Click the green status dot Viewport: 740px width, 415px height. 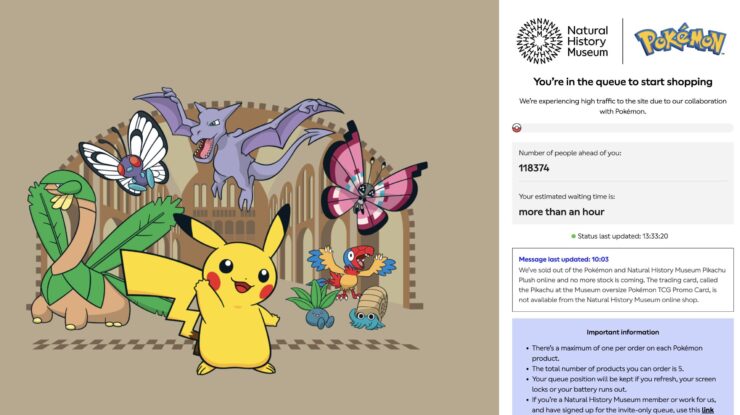coord(573,236)
